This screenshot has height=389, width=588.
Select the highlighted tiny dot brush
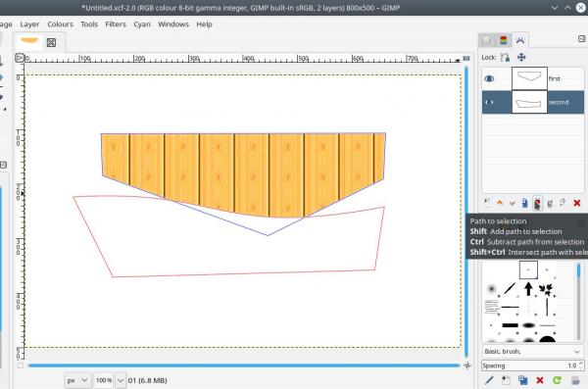(x=528, y=270)
